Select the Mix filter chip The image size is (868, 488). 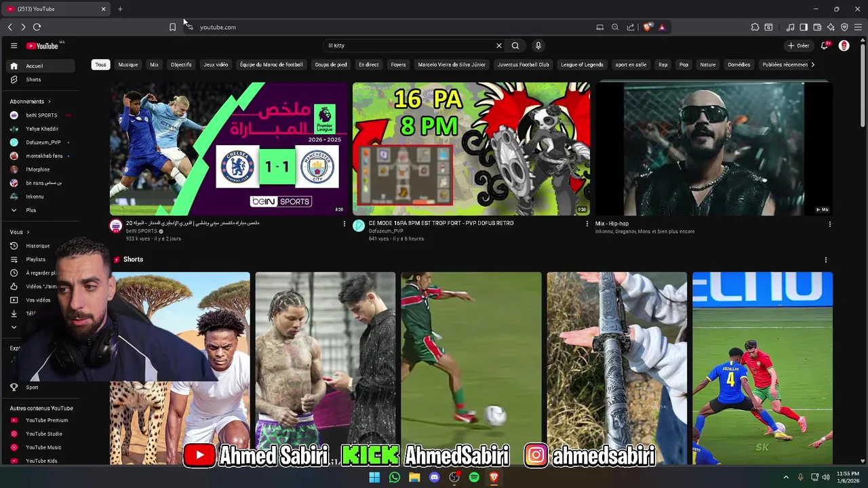pyautogui.click(x=155, y=64)
